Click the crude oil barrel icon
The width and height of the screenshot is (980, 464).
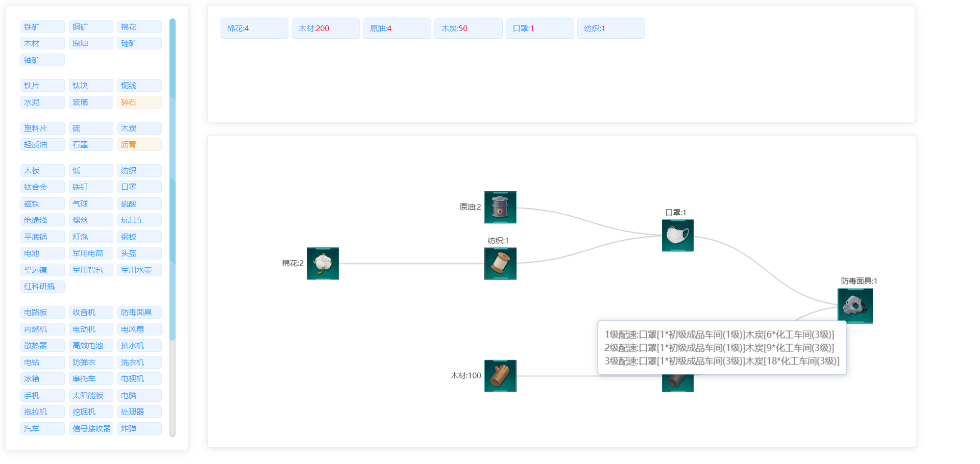click(x=500, y=207)
